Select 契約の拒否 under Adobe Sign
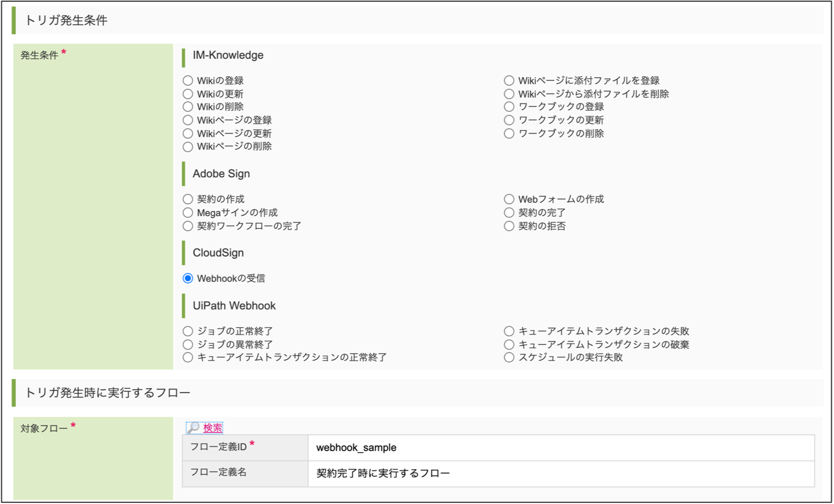834x504 pixels. (x=509, y=225)
